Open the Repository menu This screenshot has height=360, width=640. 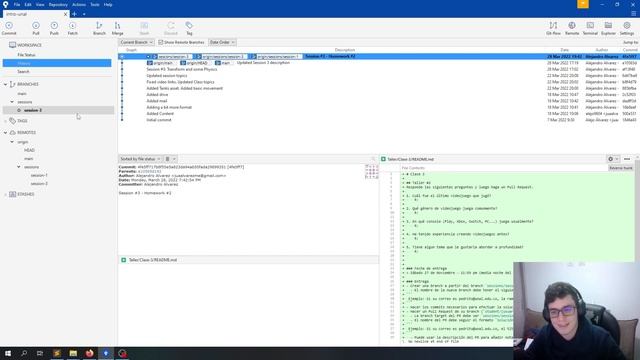58,4
